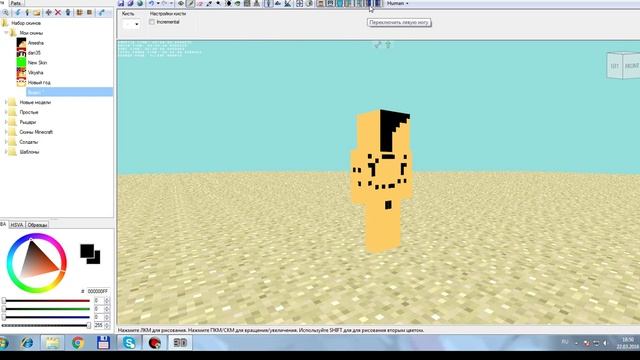Click the Save All skins icon
Viewport: 640px width, 360px height.
[130, 3]
